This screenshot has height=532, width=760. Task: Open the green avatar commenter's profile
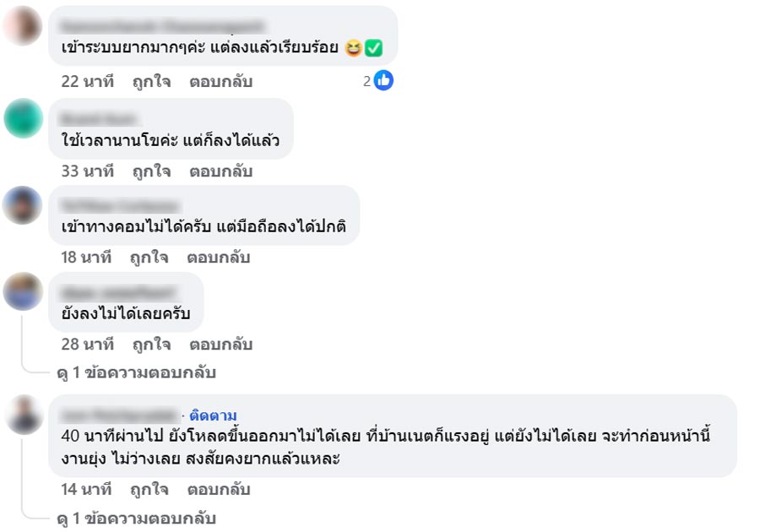23,118
